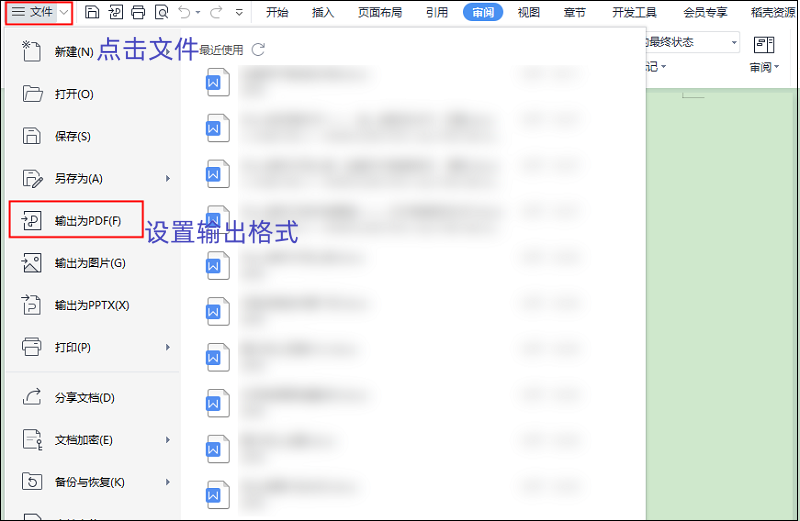800x521 pixels.
Task: Click the save disk icon in quick toolbar
Action: 92,12
